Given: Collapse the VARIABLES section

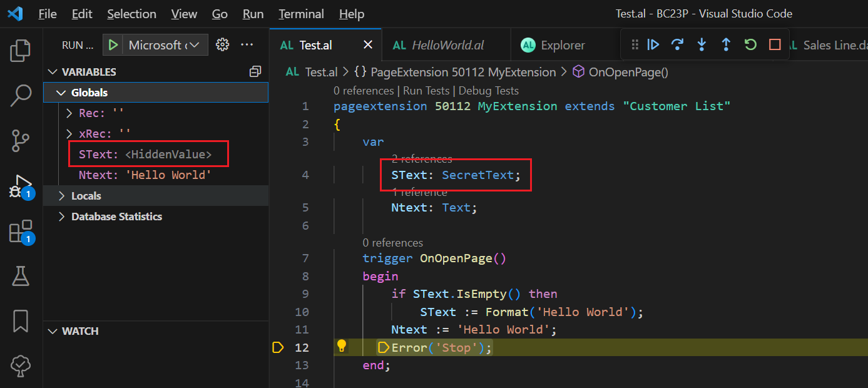Looking at the screenshot, I should click(53, 72).
